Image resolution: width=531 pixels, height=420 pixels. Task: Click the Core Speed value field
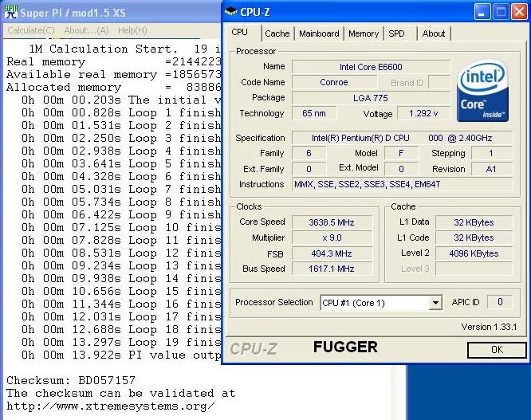tap(333, 222)
